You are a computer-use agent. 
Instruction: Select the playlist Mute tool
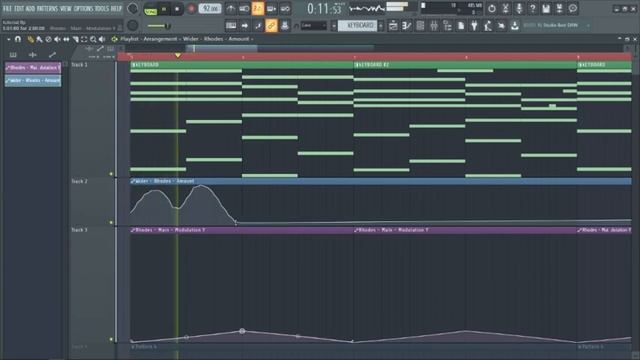coord(57,40)
